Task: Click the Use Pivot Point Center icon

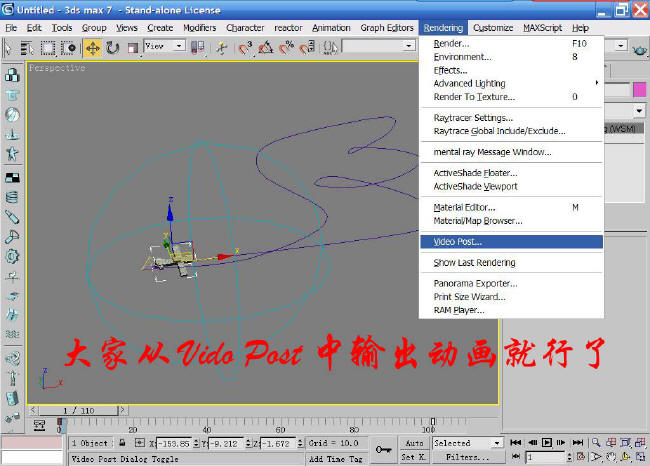Action: pyautogui.click(x=198, y=48)
